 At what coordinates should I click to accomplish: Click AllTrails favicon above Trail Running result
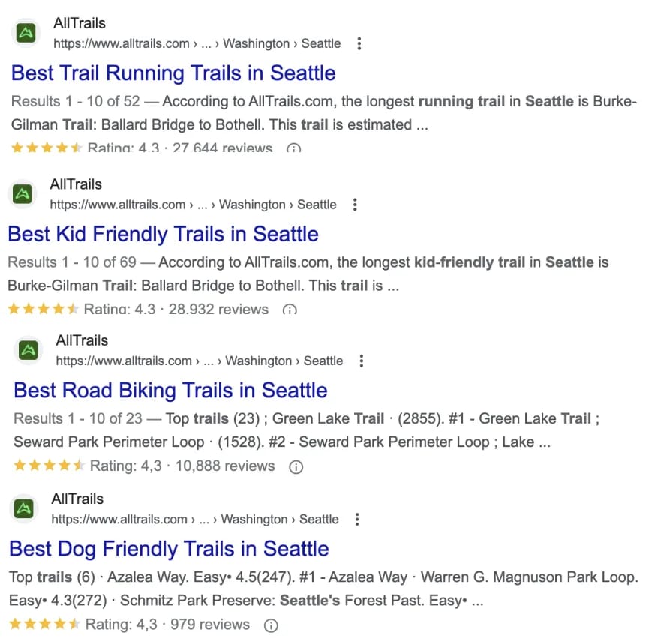click(26, 33)
